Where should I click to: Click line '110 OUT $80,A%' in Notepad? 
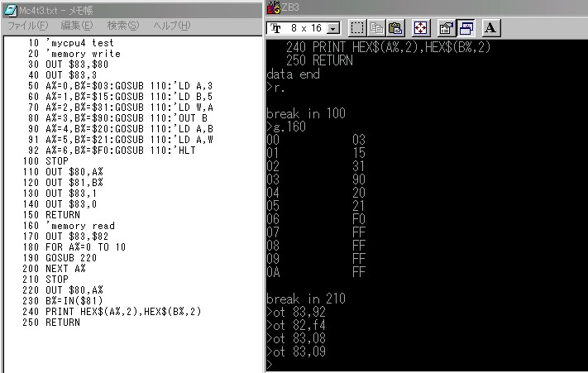click(62, 172)
